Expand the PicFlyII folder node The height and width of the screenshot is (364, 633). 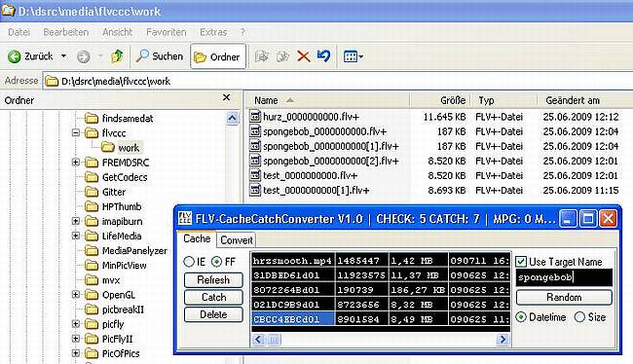76,339
